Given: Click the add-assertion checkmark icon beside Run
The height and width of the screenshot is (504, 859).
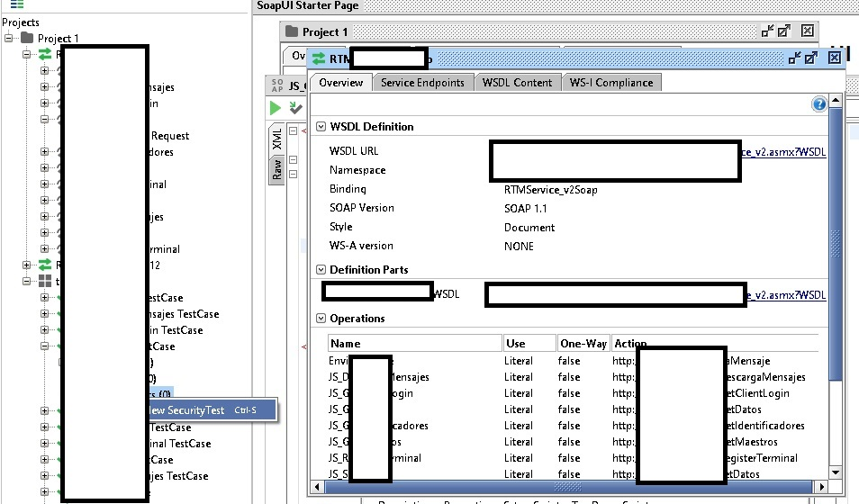Looking at the screenshot, I should pos(294,108).
